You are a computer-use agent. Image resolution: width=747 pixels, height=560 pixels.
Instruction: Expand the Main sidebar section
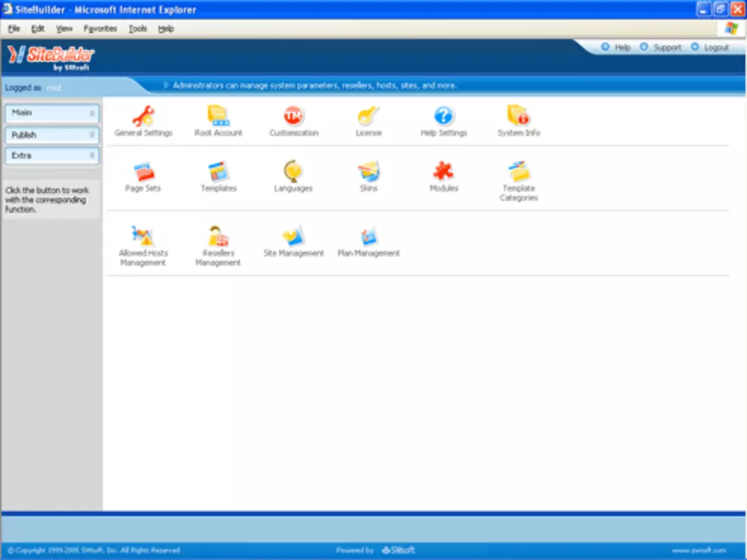52,113
